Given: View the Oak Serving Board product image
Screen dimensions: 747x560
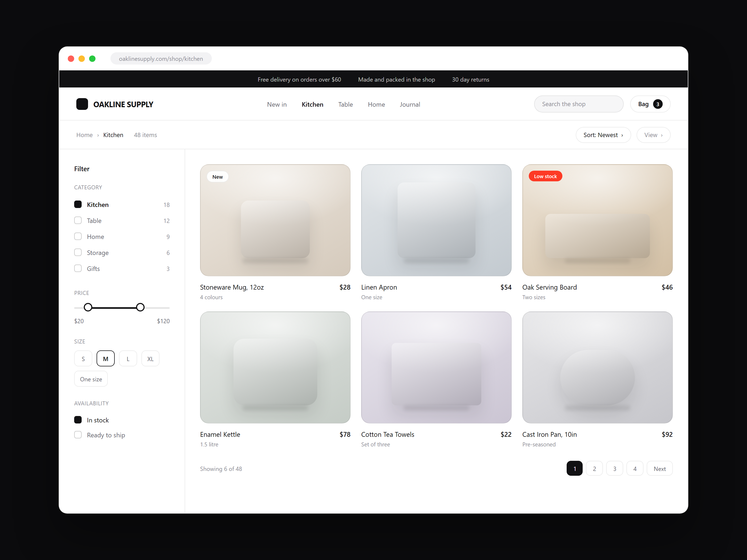Looking at the screenshot, I should pos(597,220).
